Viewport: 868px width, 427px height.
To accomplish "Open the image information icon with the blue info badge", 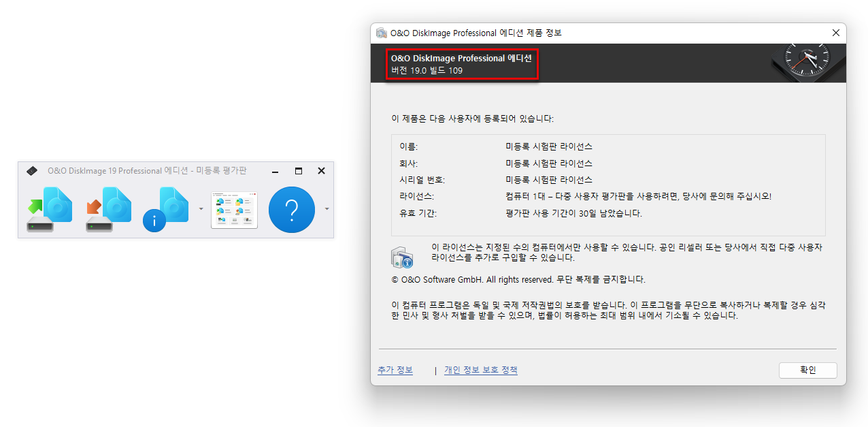I will [x=165, y=209].
